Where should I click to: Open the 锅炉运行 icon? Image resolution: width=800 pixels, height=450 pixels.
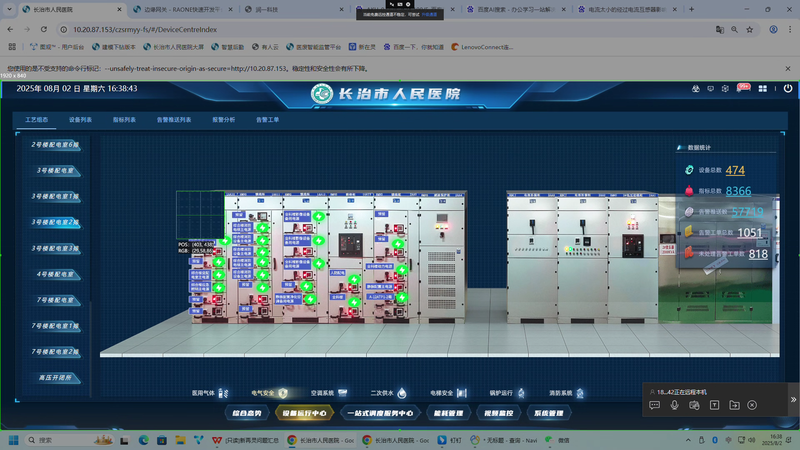pos(521,393)
